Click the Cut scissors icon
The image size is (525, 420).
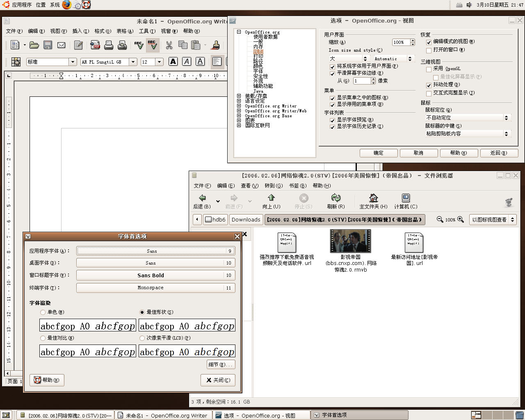tap(169, 45)
